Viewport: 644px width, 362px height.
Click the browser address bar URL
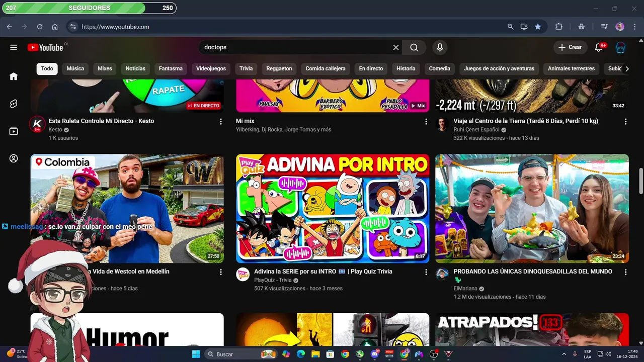coord(115,27)
